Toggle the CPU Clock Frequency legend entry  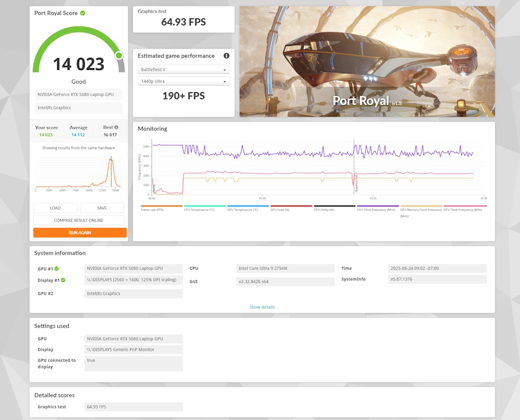pos(378,208)
